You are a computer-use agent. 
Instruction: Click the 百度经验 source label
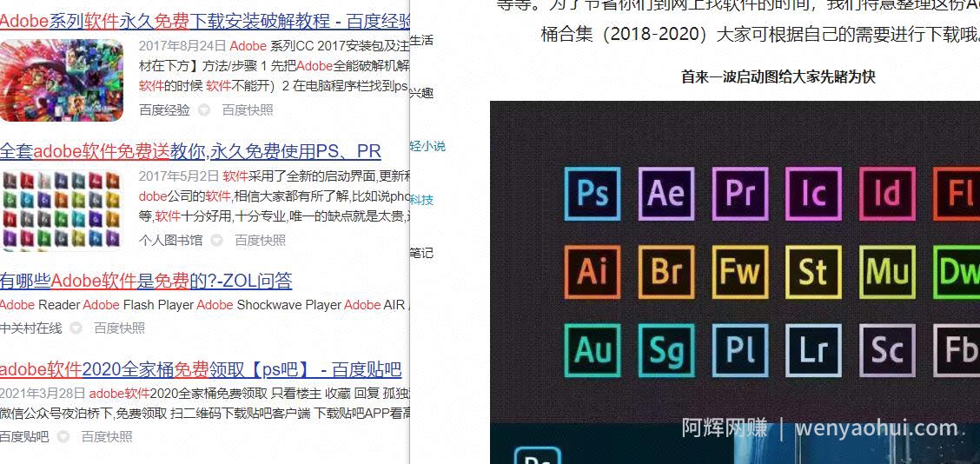[164, 110]
